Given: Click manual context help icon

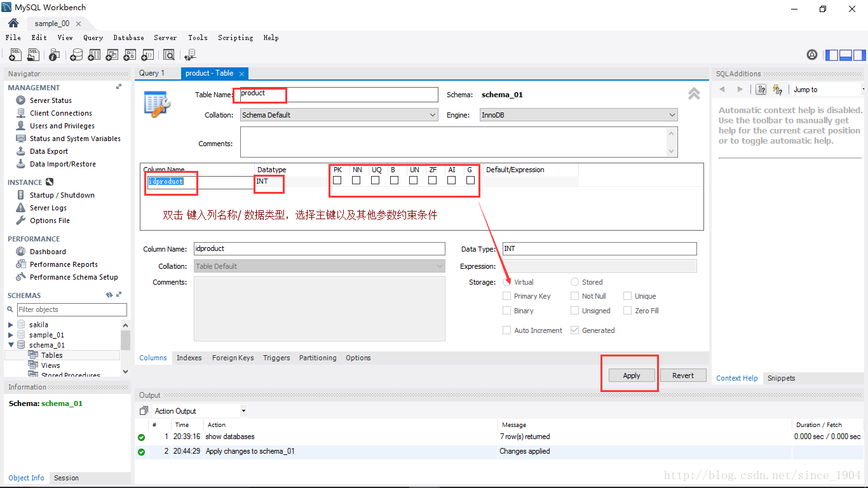Looking at the screenshot, I should 761,90.
